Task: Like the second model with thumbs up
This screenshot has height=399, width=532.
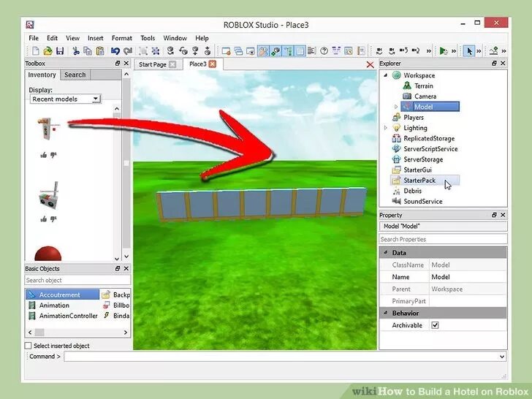Action: tap(43, 218)
